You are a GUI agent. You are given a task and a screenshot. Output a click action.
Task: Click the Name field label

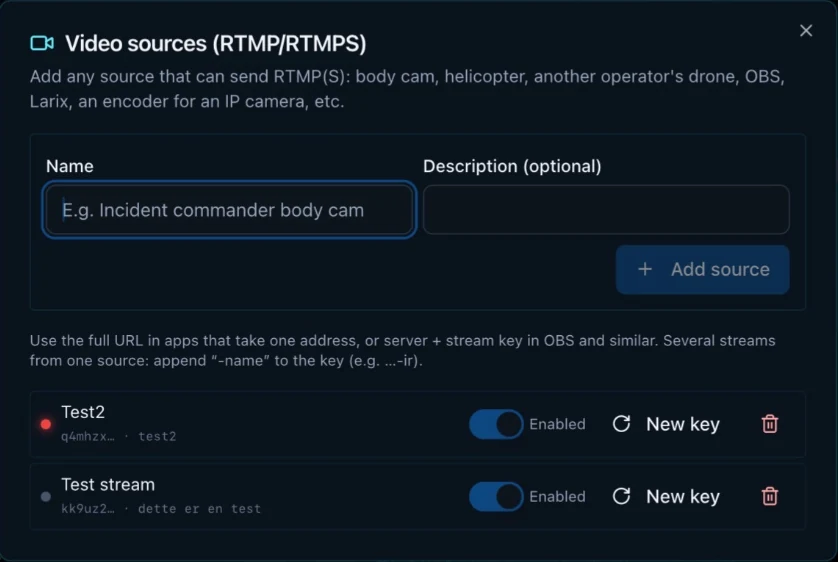click(x=70, y=166)
